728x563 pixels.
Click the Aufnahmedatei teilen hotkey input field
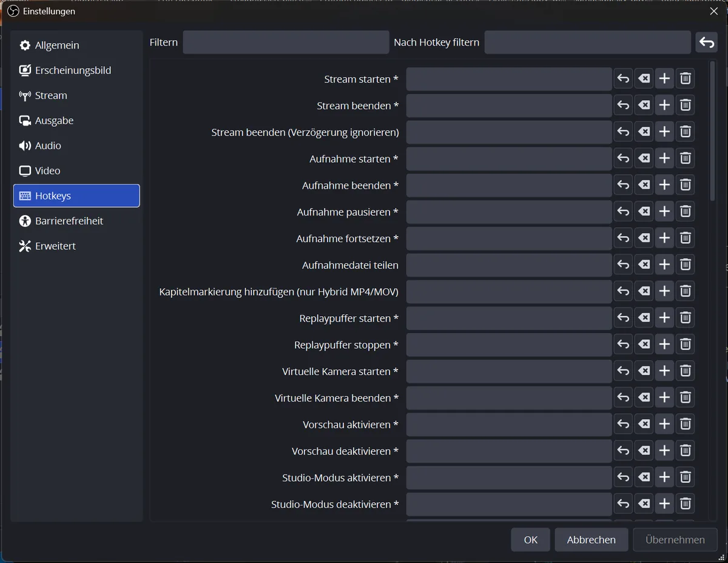tap(509, 265)
